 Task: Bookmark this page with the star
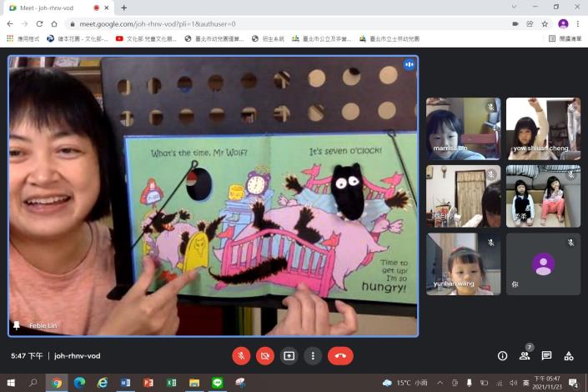[545, 23]
